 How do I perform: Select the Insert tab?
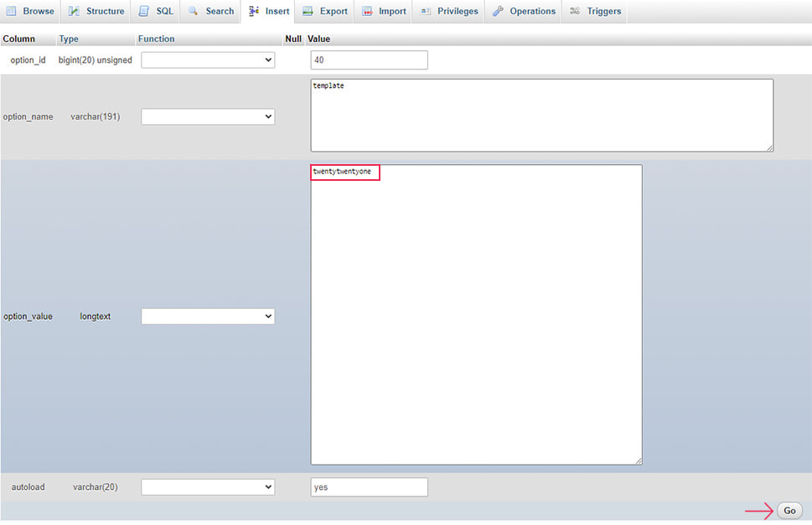pos(269,12)
